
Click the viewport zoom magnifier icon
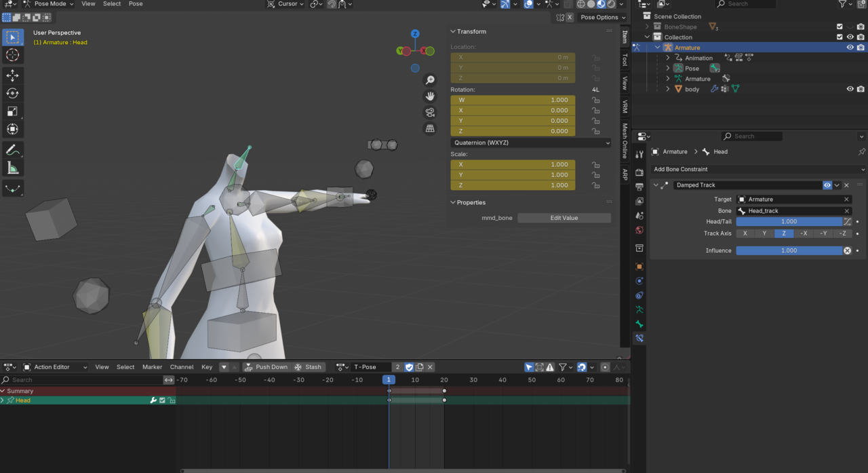pyautogui.click(x=430, y=80)
